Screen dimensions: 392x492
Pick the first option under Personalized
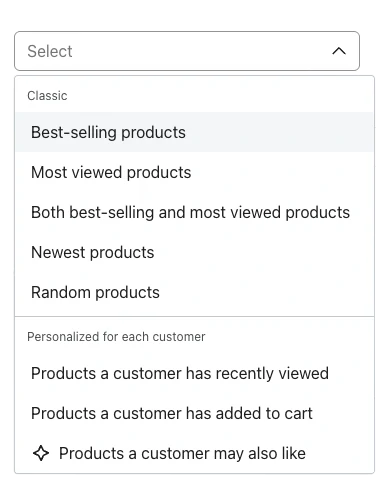click(195, 373)
